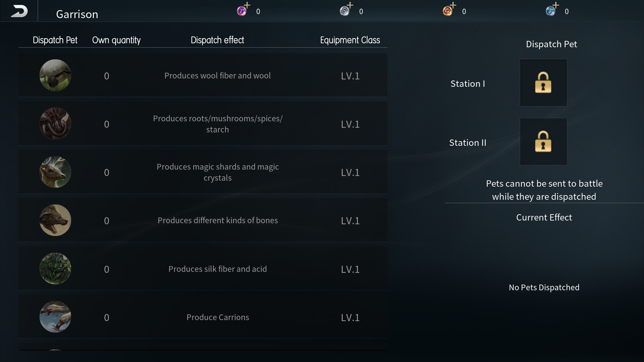Click the 'Equipment Class' column header

(350, 40)
